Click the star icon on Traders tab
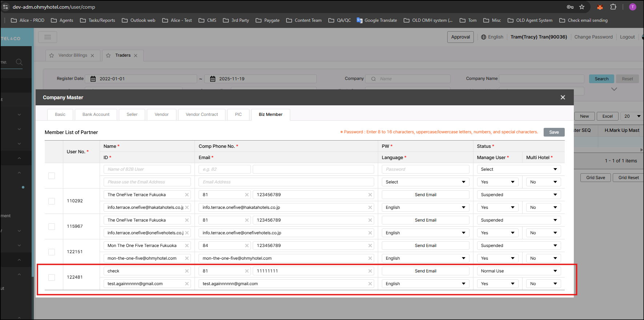 pos(108,56)
